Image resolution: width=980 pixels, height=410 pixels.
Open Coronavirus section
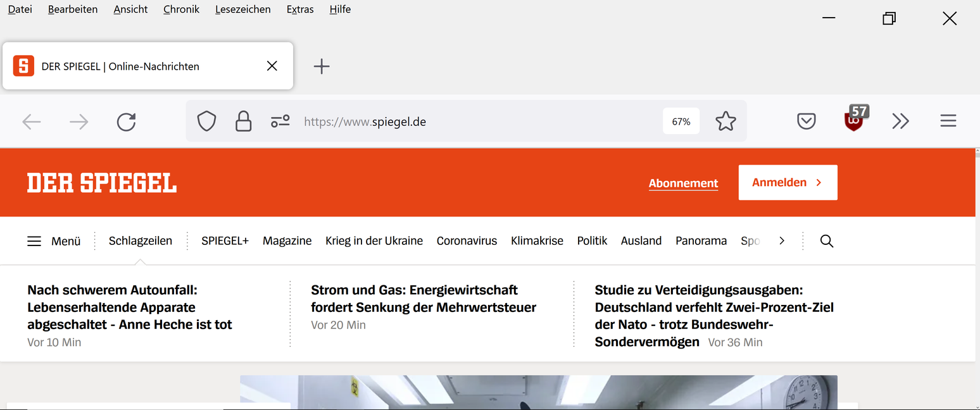(x=467, y=241)
